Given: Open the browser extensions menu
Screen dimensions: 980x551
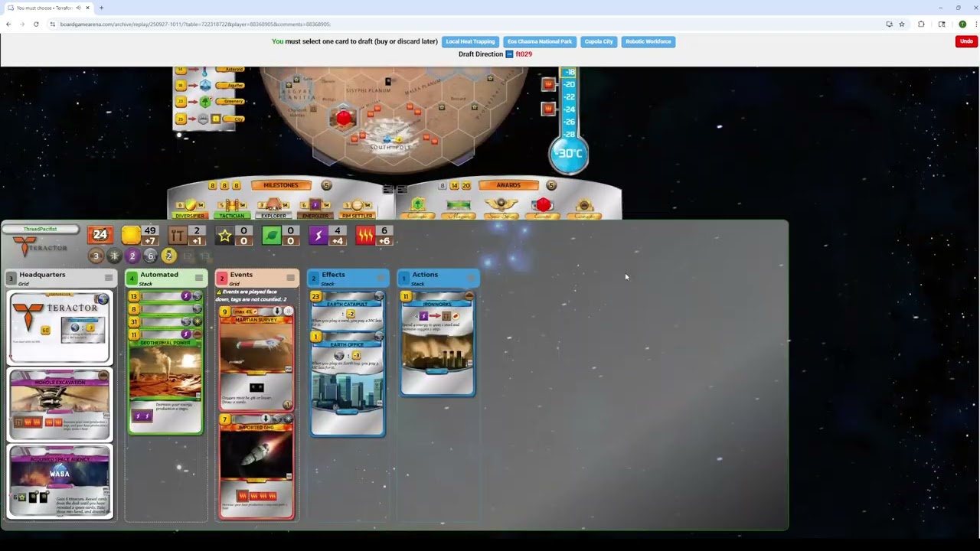Looking at the screenshot, I should pos(921,24).
